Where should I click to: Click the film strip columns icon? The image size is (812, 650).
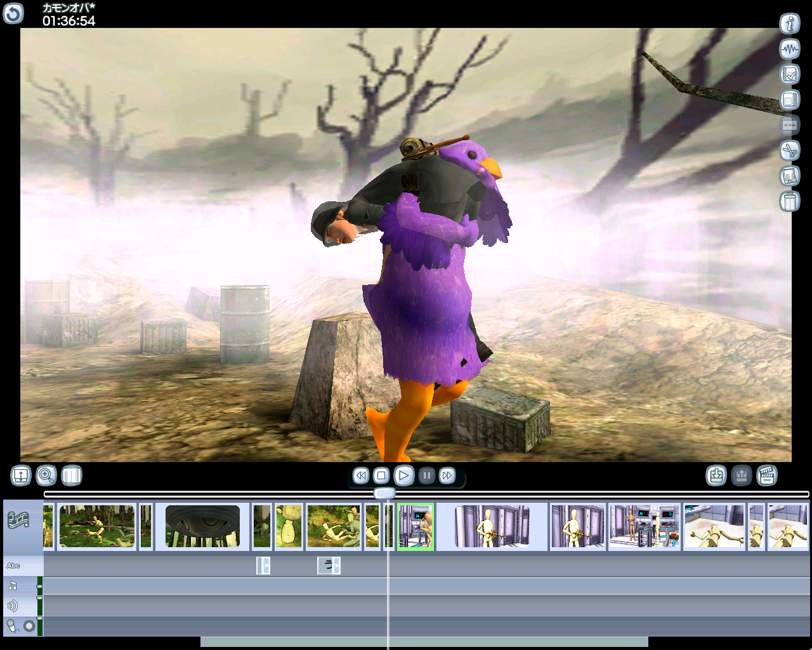point(72,475)
